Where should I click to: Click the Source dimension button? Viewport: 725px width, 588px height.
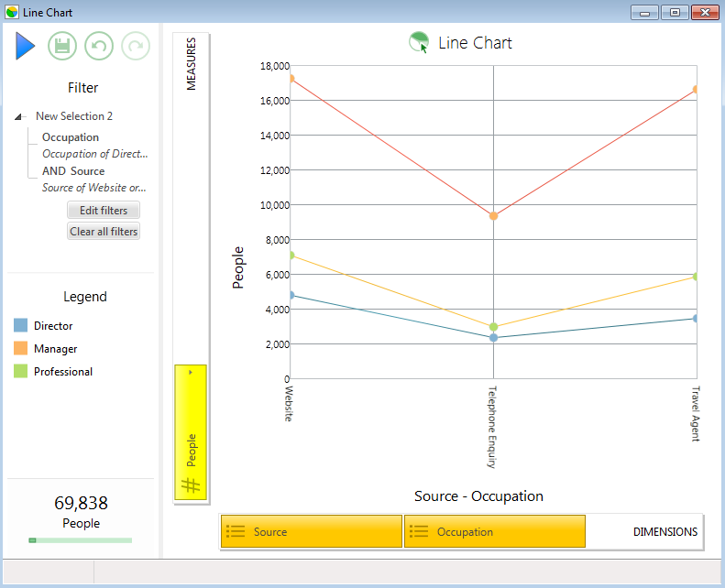312,531
